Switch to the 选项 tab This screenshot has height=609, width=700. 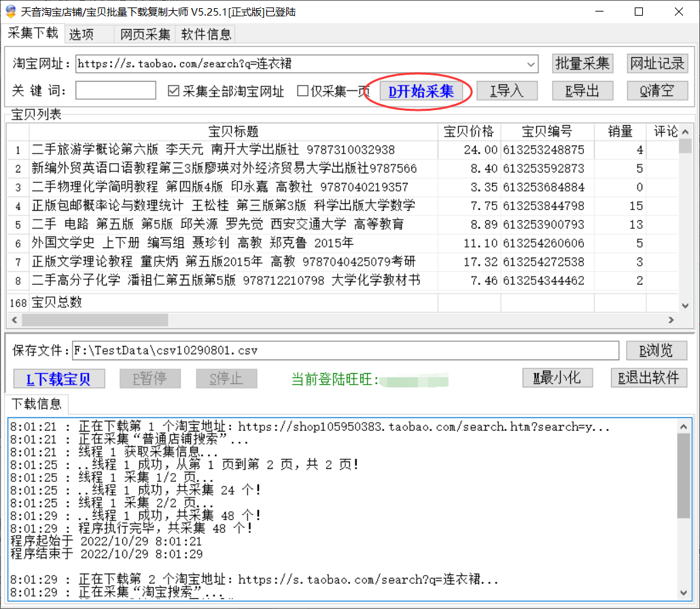(82, 35)
